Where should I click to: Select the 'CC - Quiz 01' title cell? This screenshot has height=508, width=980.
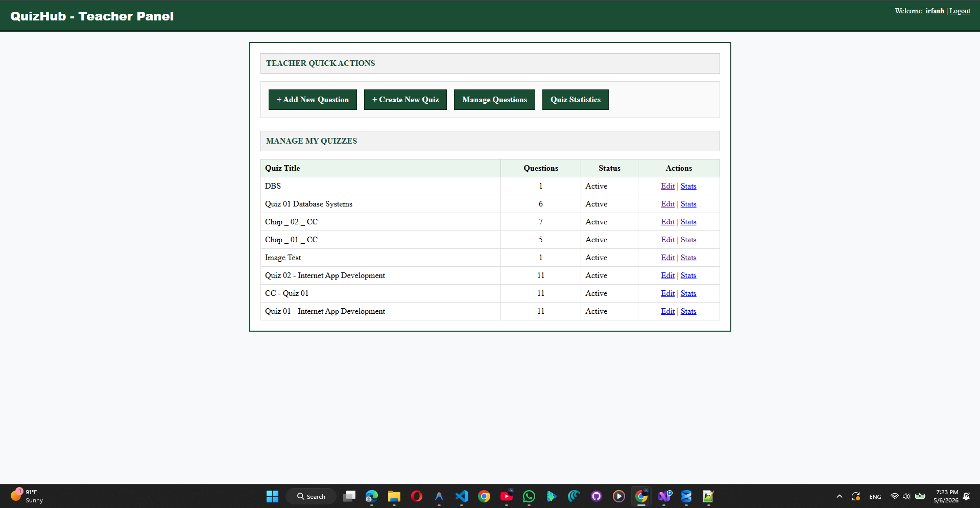click(x=380, y=293)
